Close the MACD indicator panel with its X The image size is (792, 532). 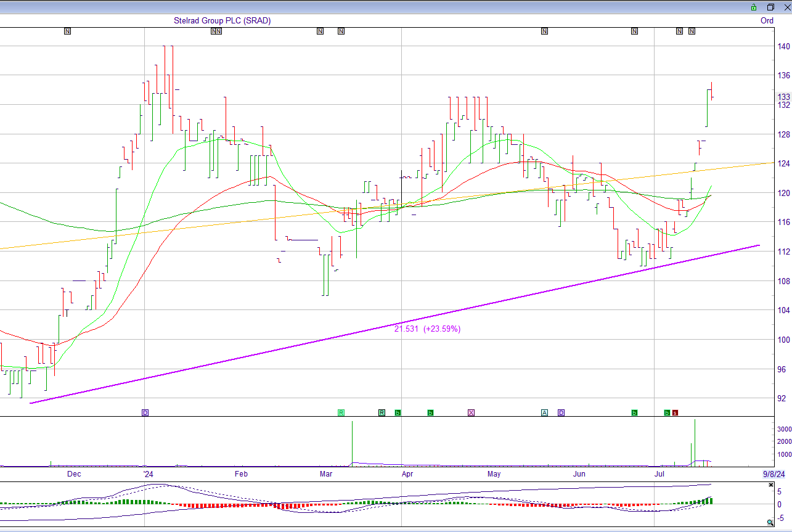771,485
